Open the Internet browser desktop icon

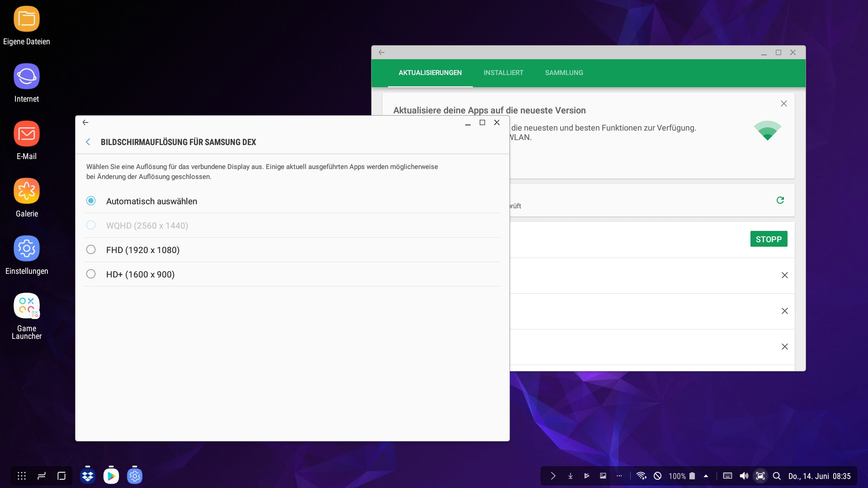coord(27,76)
